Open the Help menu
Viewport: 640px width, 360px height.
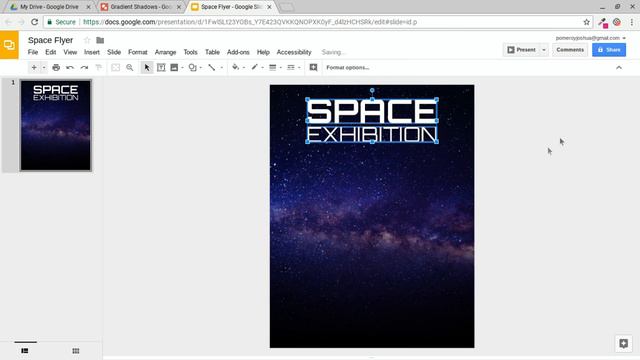tap(263, 52)
